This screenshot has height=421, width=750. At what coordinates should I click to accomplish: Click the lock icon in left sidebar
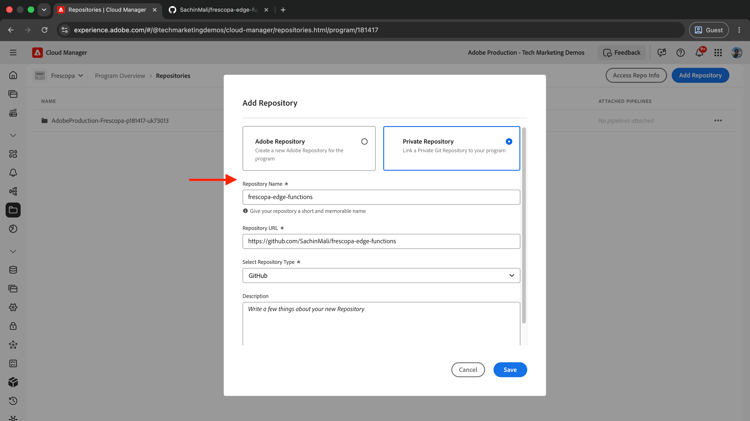[x=13, y=326]
